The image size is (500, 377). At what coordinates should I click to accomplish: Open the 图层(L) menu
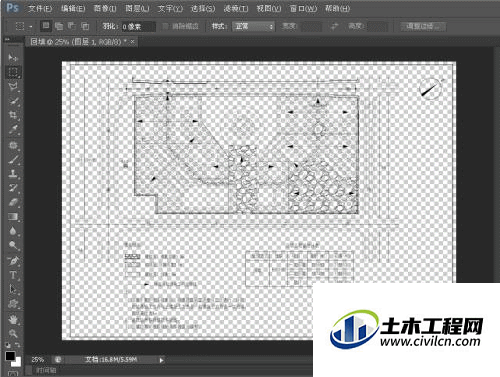(137, 8)
